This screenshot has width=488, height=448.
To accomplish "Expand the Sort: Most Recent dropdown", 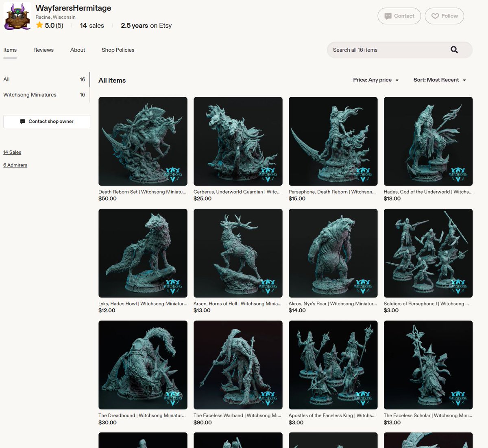I will tap(440, 80).
